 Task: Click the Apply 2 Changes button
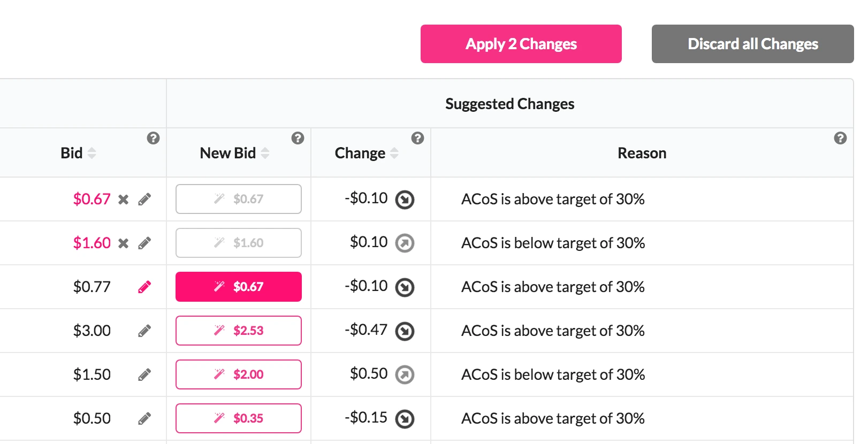tap(521, 44)
